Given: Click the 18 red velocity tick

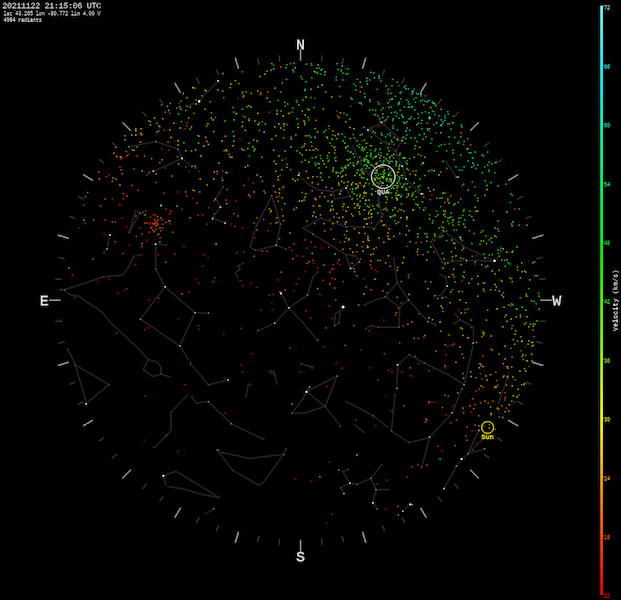Looking at the screenshot, I should coord(607,537).
